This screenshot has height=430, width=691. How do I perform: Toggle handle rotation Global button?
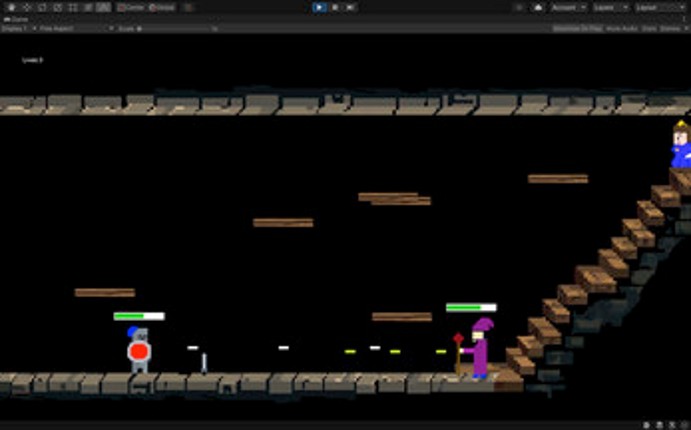tap(162, 7)
